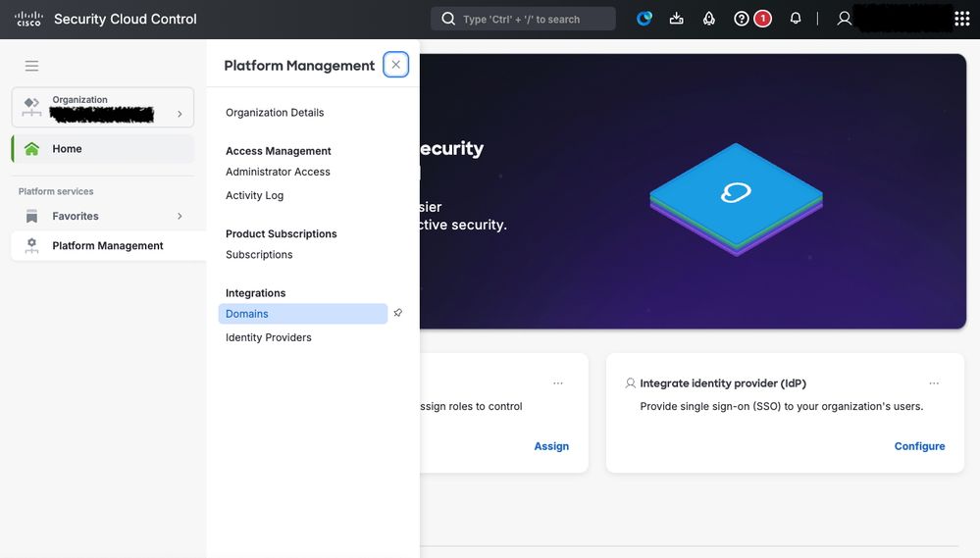Image resolution: width=980 pixels, height=558 pixels.
Task: Open Organization Details
Action: click(275, 113)
